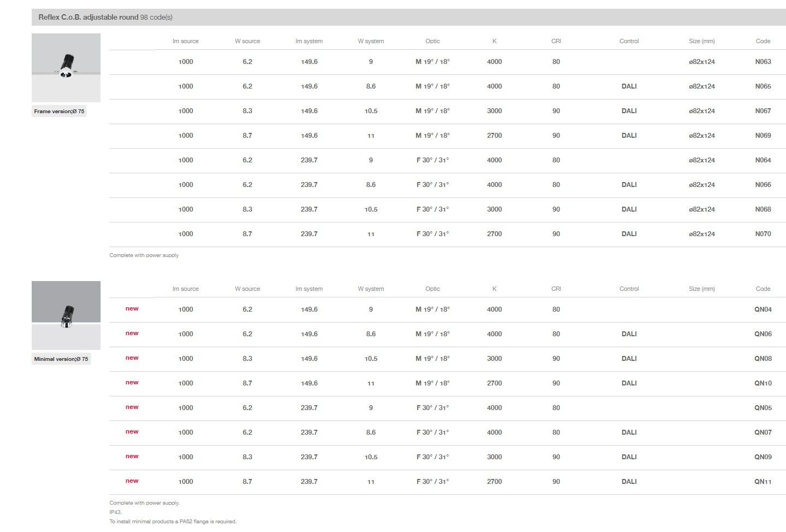Open product code N063
Screen dimensions: 786x532
[x=762, y=62]
